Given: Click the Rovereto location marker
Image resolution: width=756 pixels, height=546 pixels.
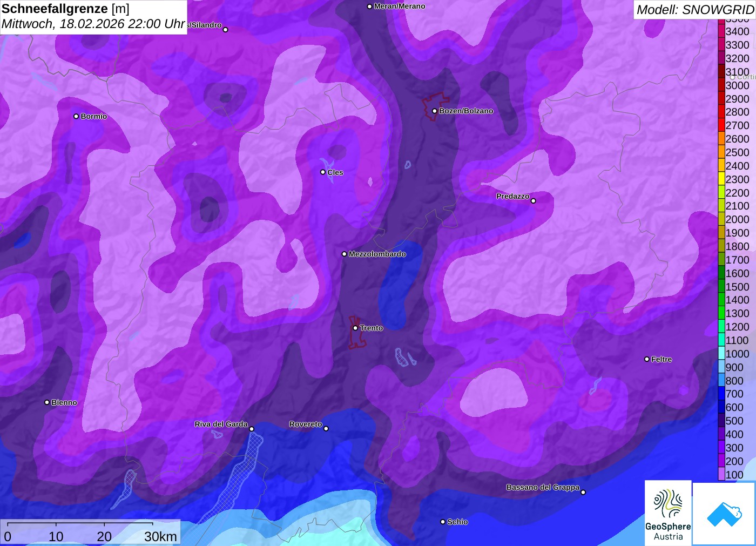Looking at the screenshot, I should (326, 429).
